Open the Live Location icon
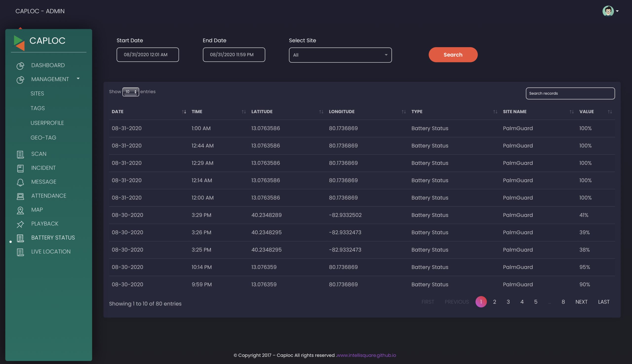The image size is (632, 364). tap(20, 252)
